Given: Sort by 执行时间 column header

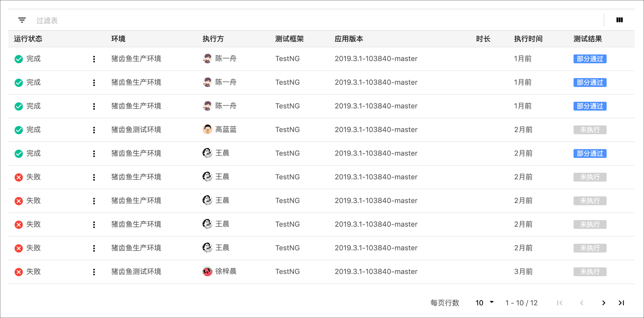Looking at the screenshot, I should point(528,39).
